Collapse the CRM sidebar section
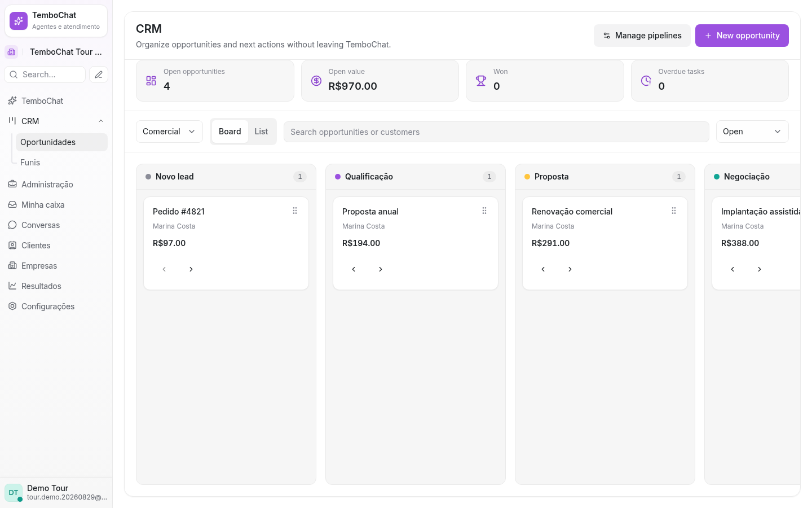 [x=101, y=121]
